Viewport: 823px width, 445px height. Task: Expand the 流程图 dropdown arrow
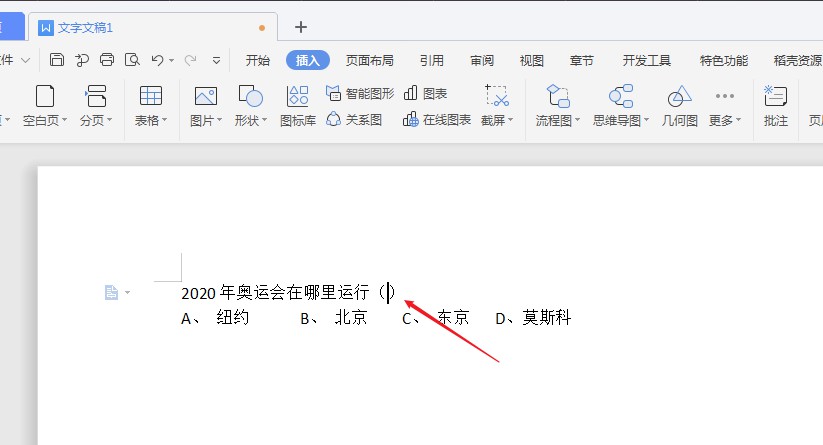577,120
